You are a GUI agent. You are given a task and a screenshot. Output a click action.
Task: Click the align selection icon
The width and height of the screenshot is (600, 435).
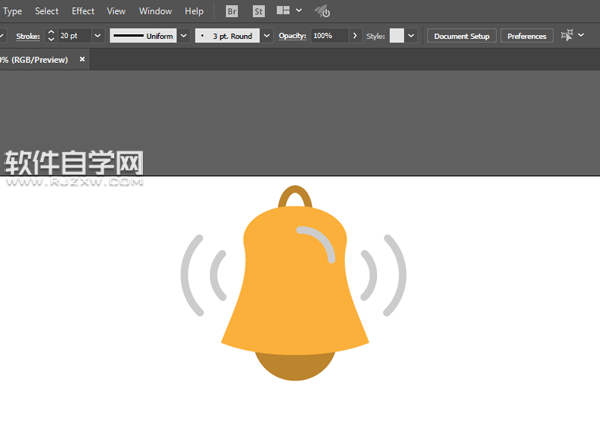(x=567, y=35)
